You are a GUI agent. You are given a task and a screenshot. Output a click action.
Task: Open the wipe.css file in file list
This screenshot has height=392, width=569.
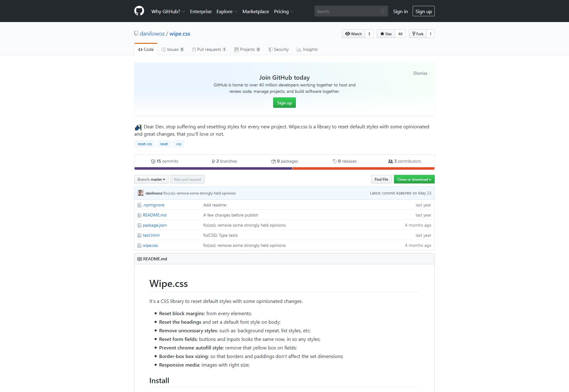pos(150,245)
